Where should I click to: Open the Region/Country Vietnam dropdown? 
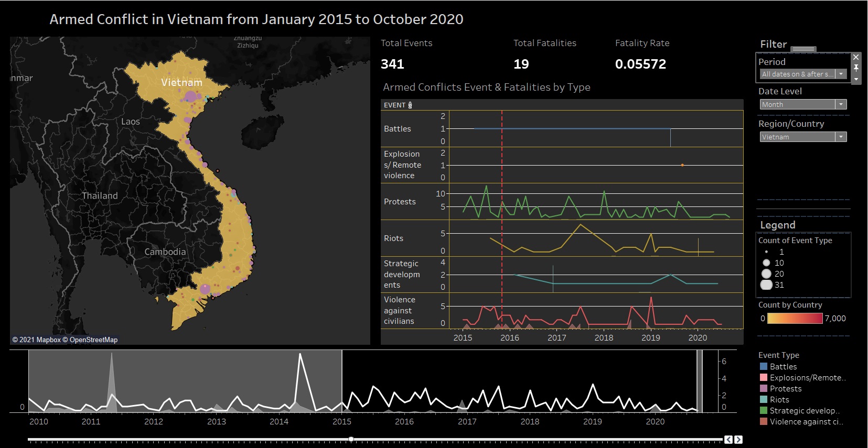point(841,137)
